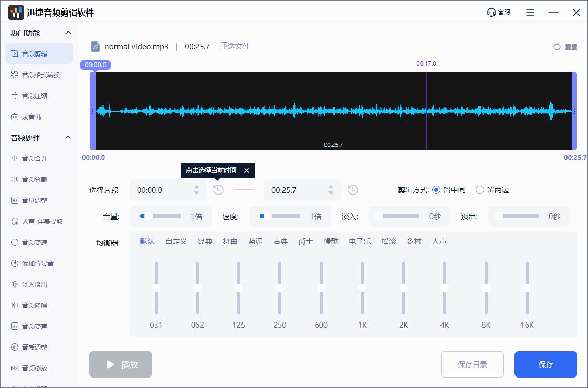Open 音量调整 volume adjust icon

coord(15,200)
